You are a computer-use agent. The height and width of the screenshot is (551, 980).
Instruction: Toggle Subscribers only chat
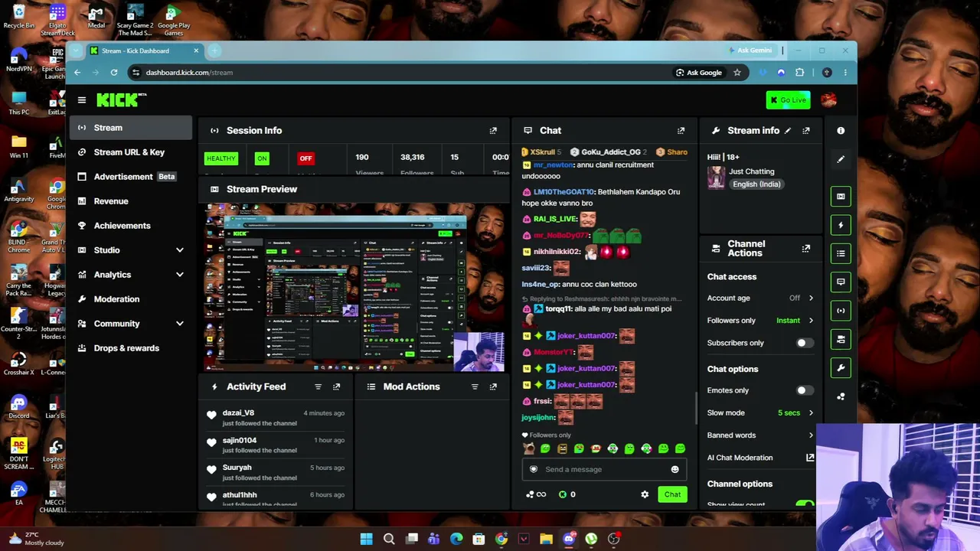[x=804, y=343]
